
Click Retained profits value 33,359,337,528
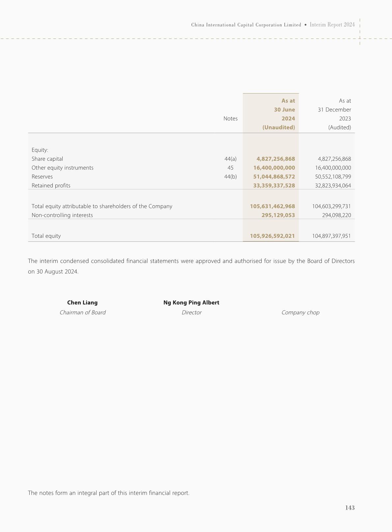pos(274,185)
